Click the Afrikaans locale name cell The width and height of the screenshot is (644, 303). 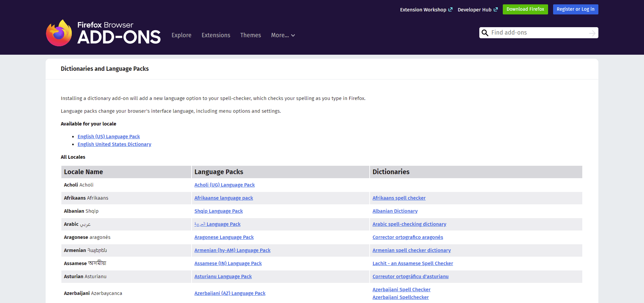click(x=126, y=198)
